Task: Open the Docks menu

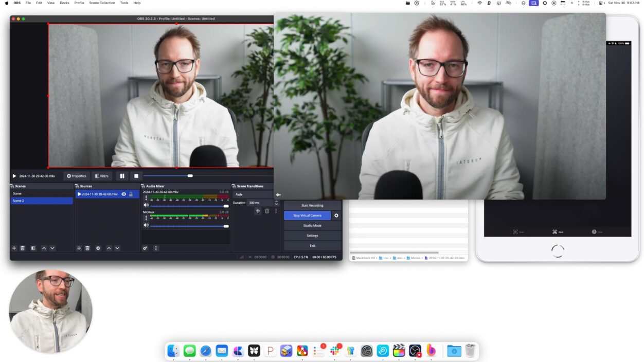Action: pos(64,3)
